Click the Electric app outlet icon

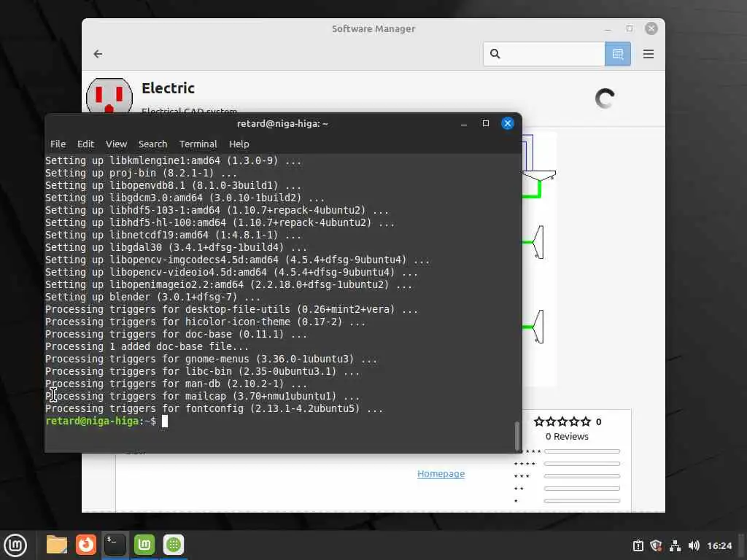pos(109,96)
